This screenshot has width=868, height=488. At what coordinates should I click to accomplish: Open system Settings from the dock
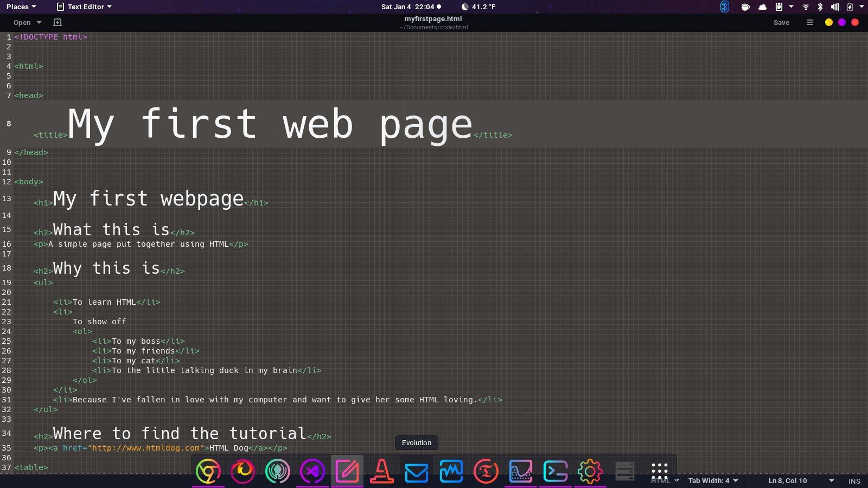point(590,471)
